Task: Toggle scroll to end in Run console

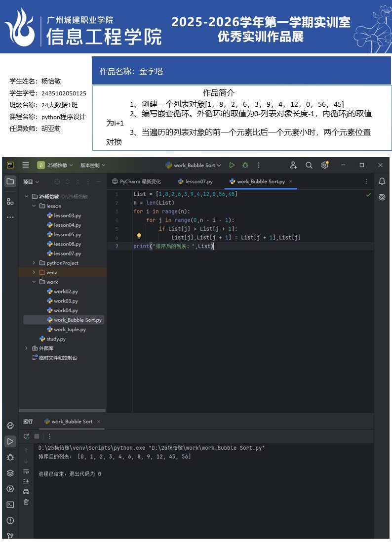Action: [x=26, y=481]
